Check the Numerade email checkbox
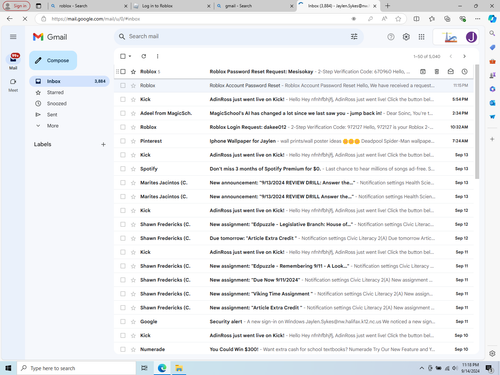 [x=123, y=349]
